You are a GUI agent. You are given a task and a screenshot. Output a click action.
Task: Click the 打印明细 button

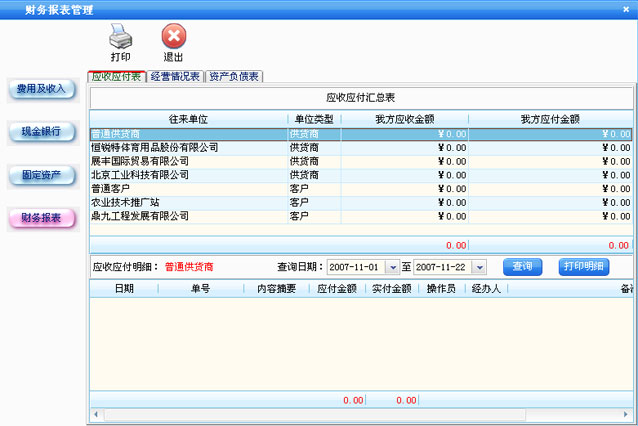[583, 267]
